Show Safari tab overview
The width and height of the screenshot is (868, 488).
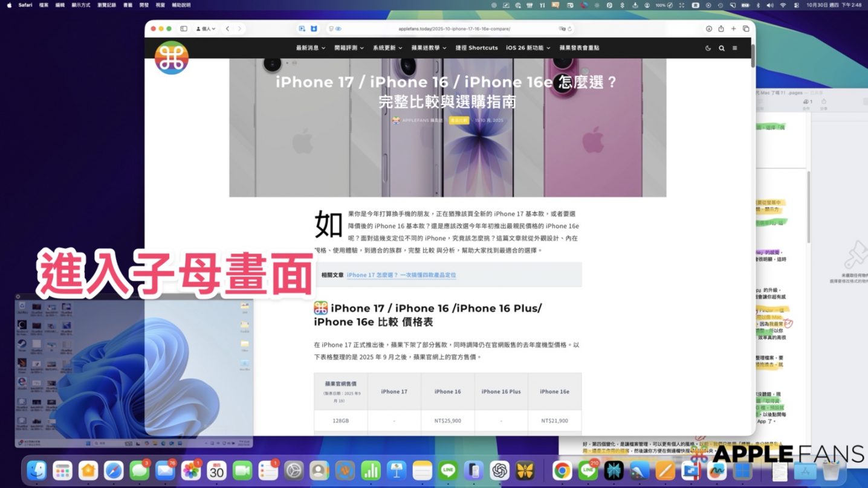(746, 28)
